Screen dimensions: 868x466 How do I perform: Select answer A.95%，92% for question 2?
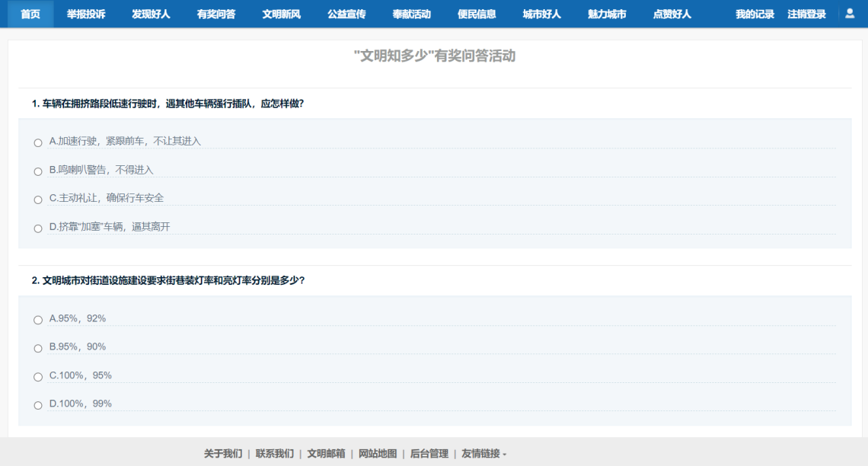tap(37, 320)
